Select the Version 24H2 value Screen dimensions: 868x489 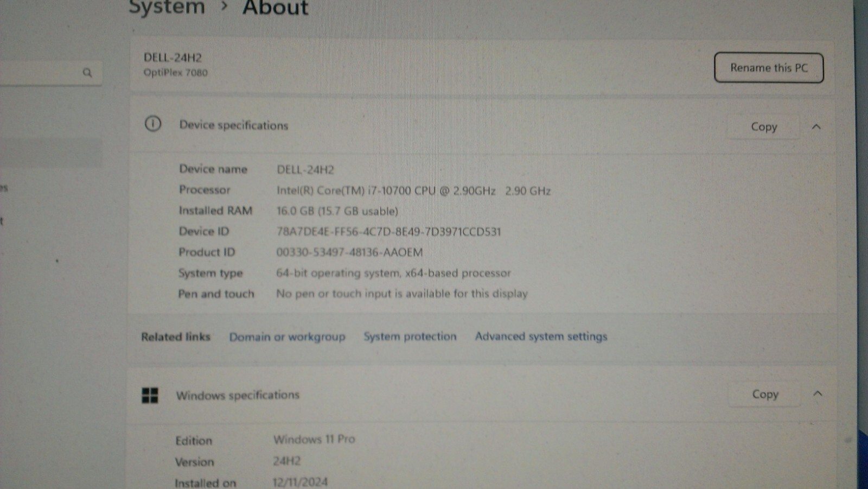[286, 461]
